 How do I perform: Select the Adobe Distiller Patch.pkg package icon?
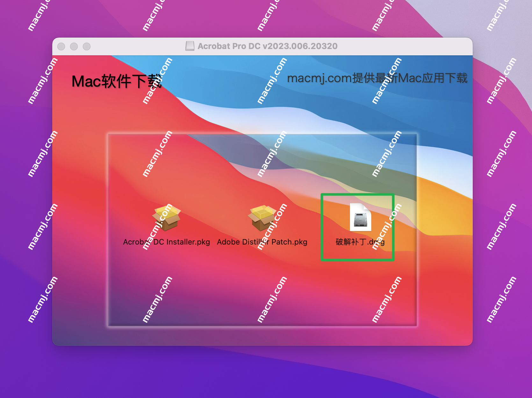click(262, 218)
